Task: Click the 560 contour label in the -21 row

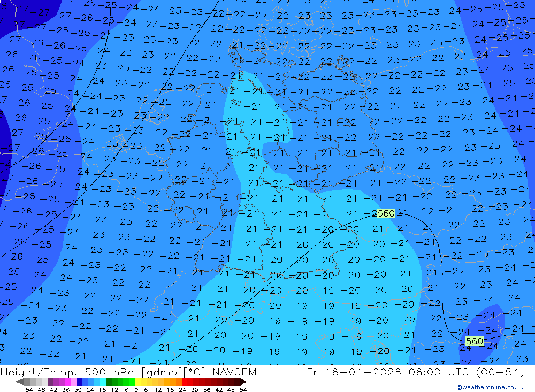Action: pos(386,213)
